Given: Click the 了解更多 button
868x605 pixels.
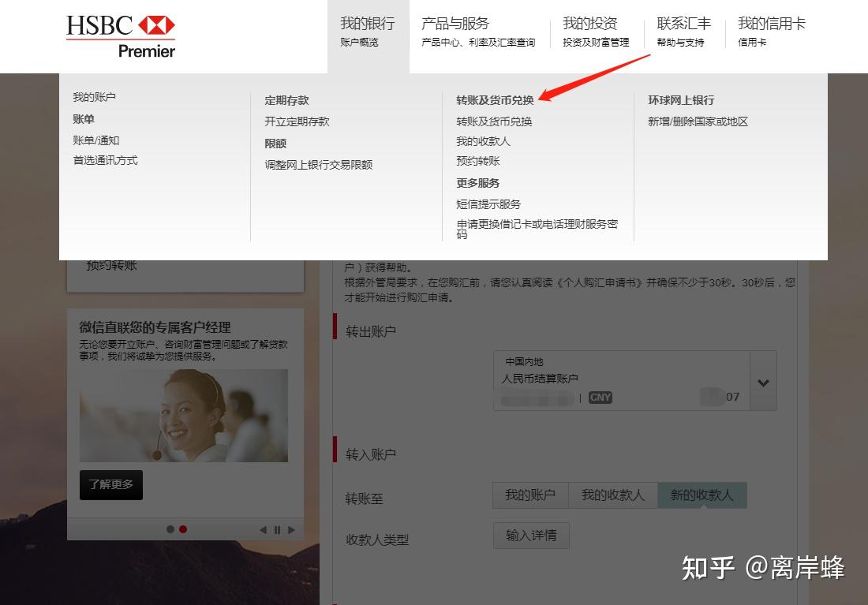Looking at the screenshot, I should tap(110, 485).
